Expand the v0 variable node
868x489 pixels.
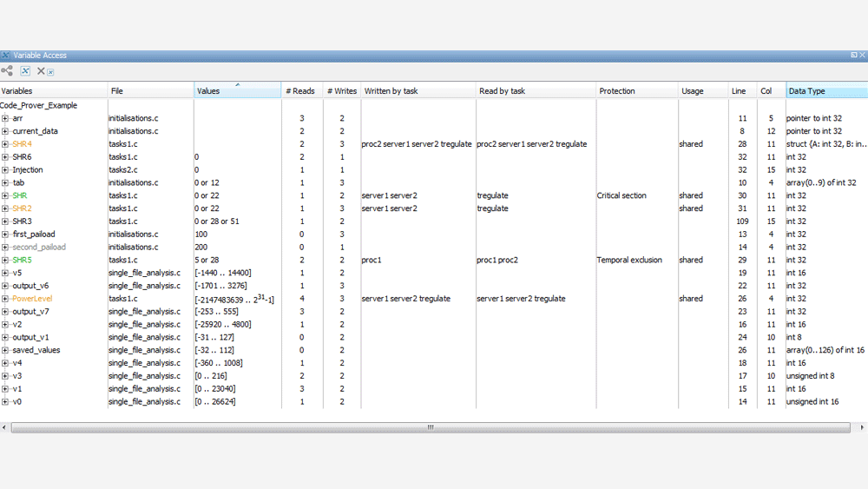coord(5,401)
